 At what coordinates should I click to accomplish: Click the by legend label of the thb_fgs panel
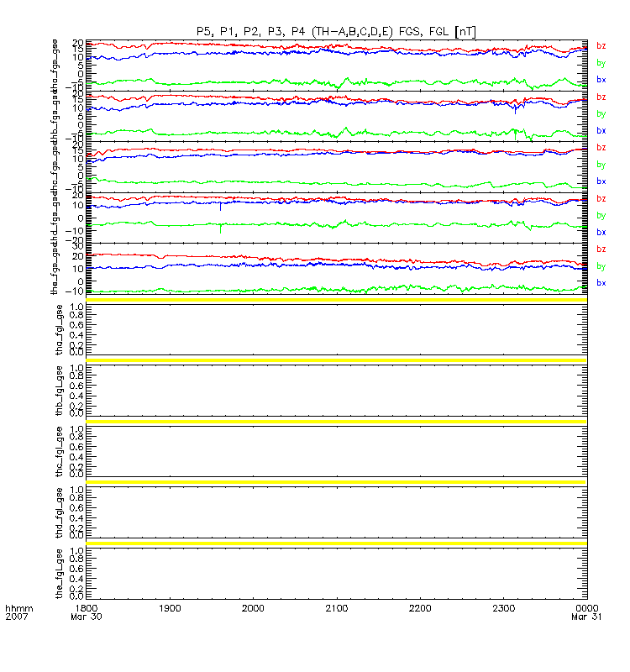pyautogui.click(x=601, y=114)
